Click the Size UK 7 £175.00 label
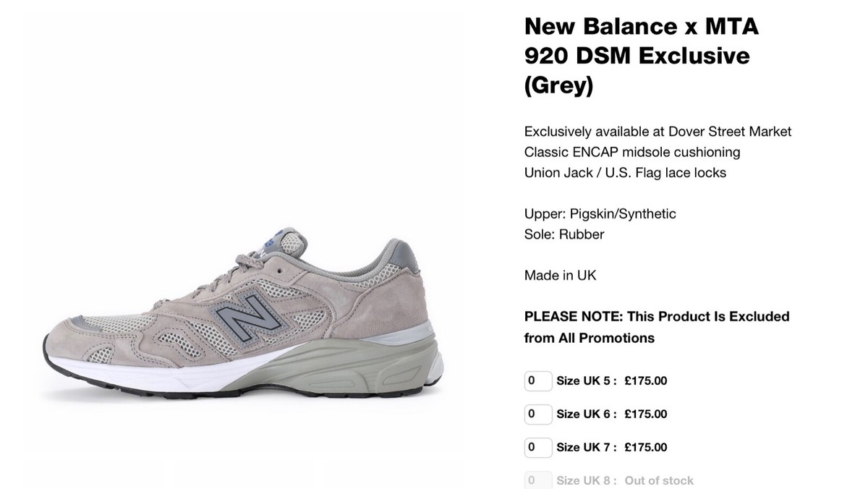The width and height of the screenshot is (868, 489). click(611, 447)
